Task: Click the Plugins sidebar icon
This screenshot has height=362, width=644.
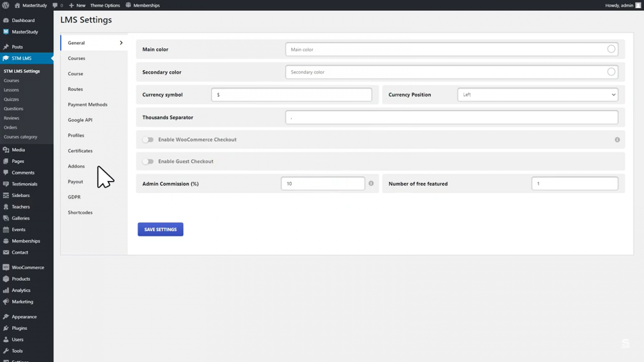Action: pyautogui.click(x=5, y=328)
